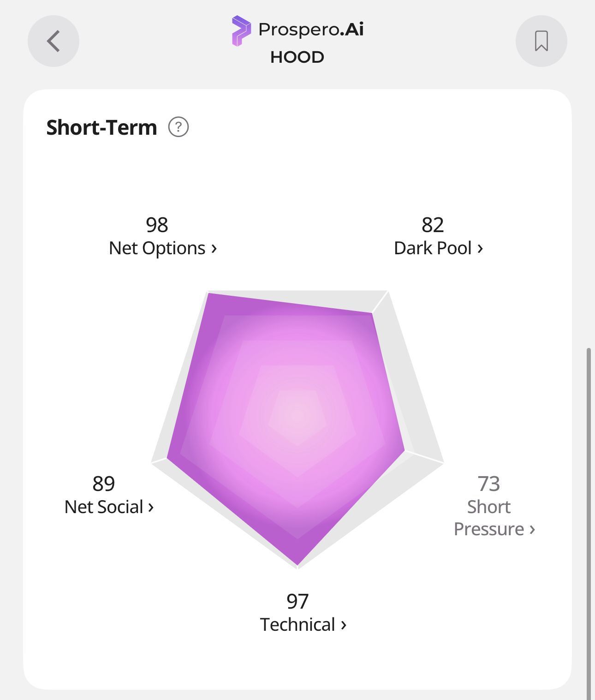595x700 pixels.
Task: Open Dark Pool details
Action: coord(438,248)
